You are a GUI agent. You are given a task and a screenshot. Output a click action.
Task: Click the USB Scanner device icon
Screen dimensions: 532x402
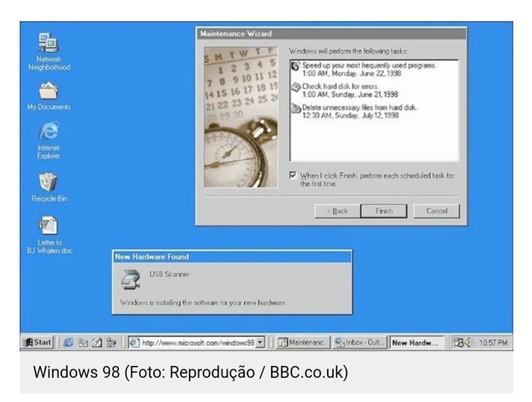[x=130, y=280]
